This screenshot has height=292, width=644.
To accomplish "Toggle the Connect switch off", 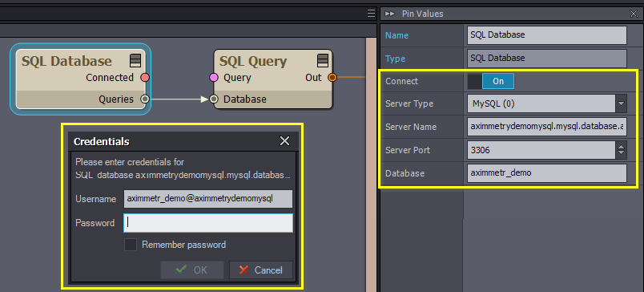I will click(x=491, y=81).
